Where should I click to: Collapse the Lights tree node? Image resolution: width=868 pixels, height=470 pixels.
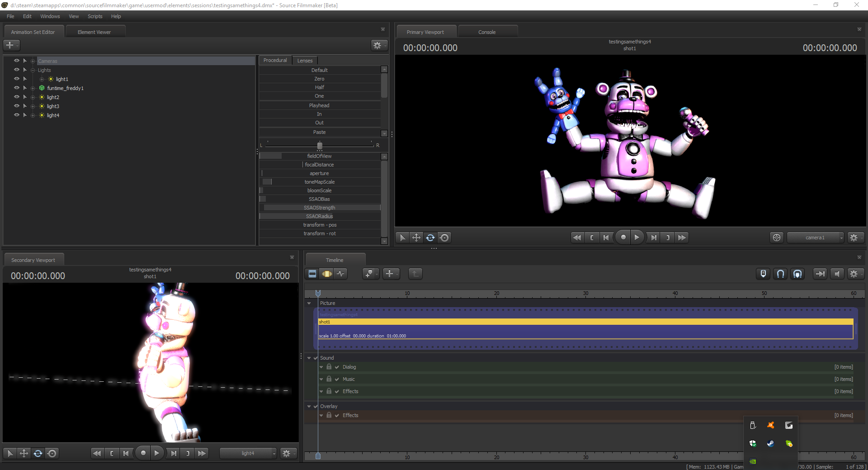click(x=33, y=70)
